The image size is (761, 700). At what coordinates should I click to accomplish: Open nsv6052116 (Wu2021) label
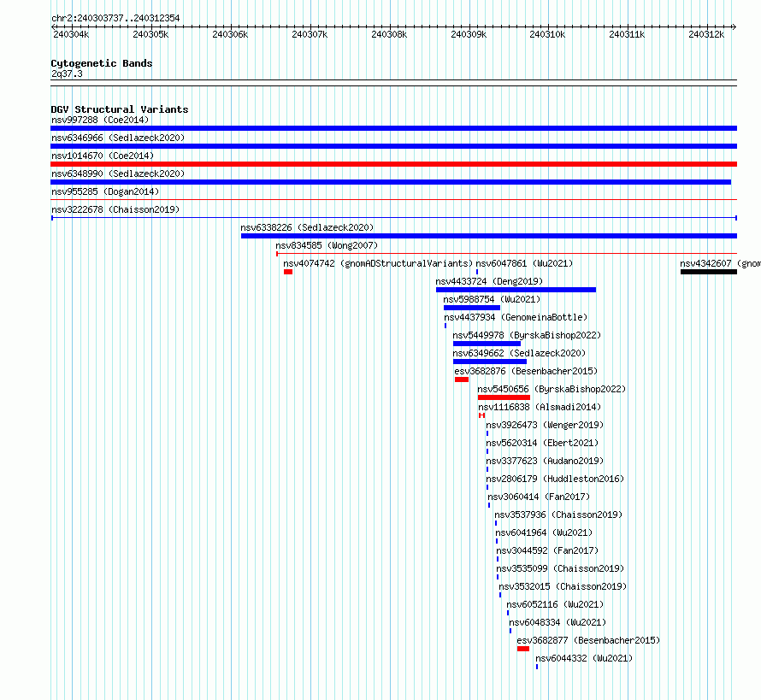coord(555,604)
